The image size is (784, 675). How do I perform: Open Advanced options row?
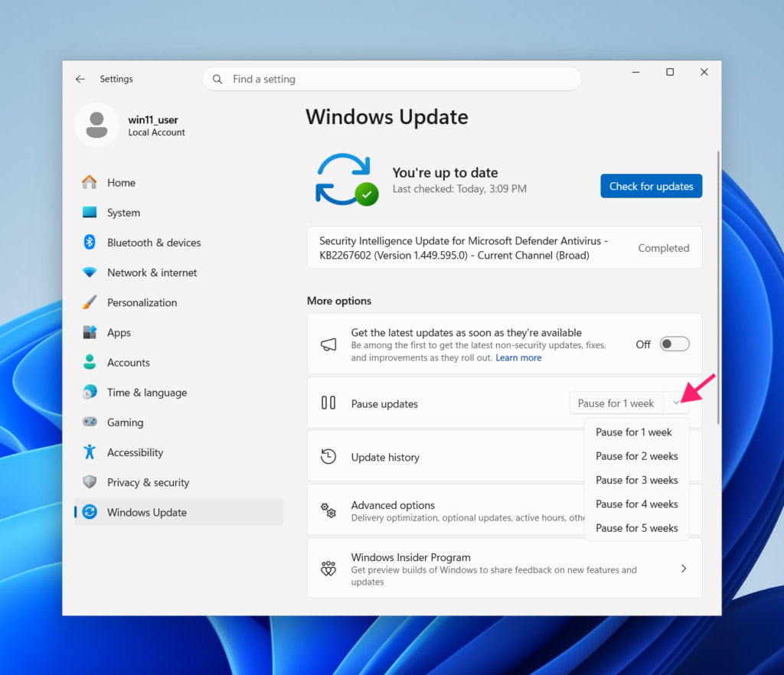[505, 510]
